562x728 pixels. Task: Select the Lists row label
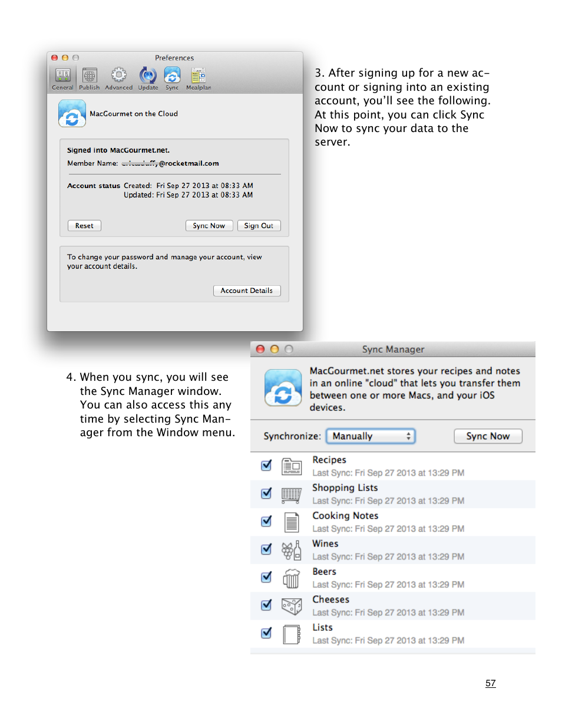tap(323, 627)
